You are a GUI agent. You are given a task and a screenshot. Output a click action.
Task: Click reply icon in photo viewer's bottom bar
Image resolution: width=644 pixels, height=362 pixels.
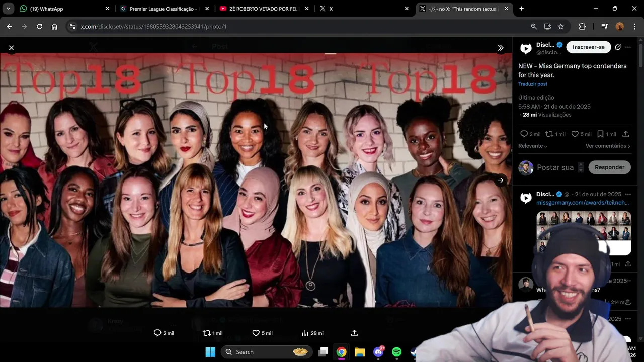point(157,333)
